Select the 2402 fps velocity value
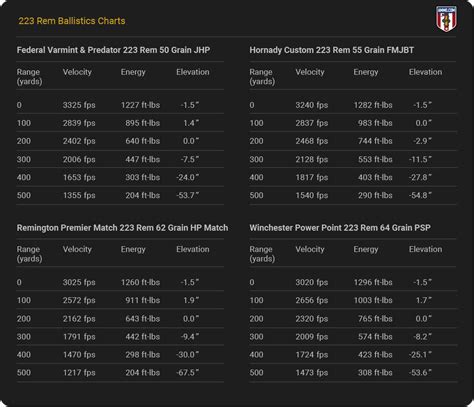Viewport: 474px width, 407px height. click(79, 141)
